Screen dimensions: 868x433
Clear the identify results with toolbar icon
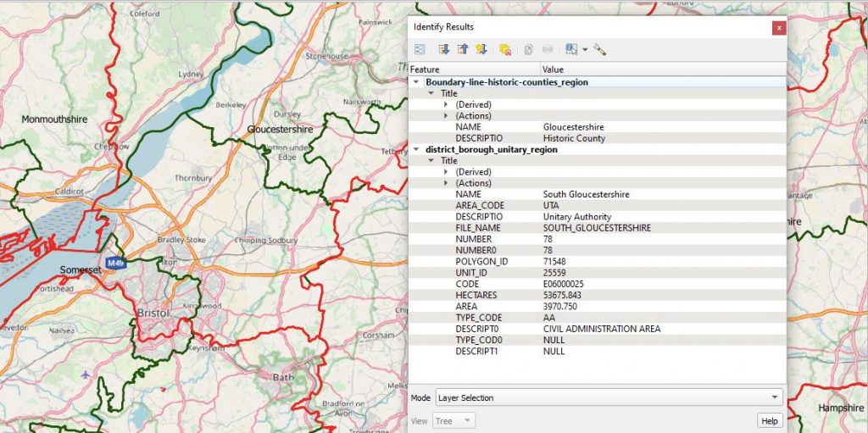[x=505, y=50]
